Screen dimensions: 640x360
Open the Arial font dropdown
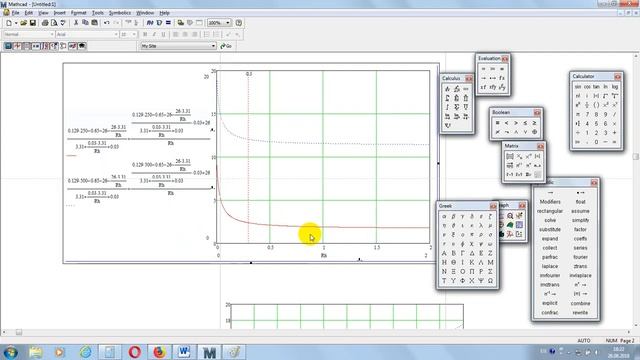[116, 35]
